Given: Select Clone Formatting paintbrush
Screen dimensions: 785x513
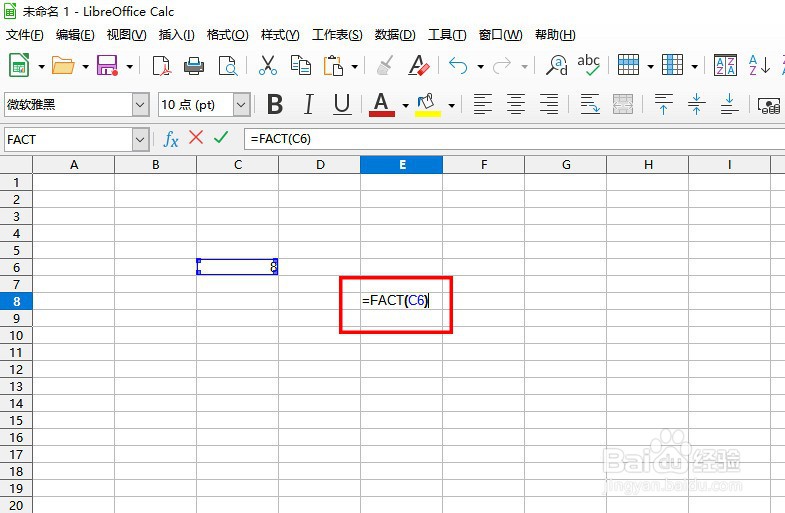Looking at the screenshot, I should tap(384, 66).
